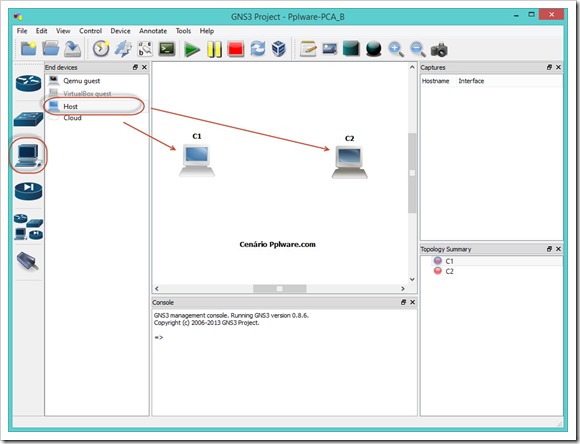Select Cloud in End devices list

tap(97, 118)
